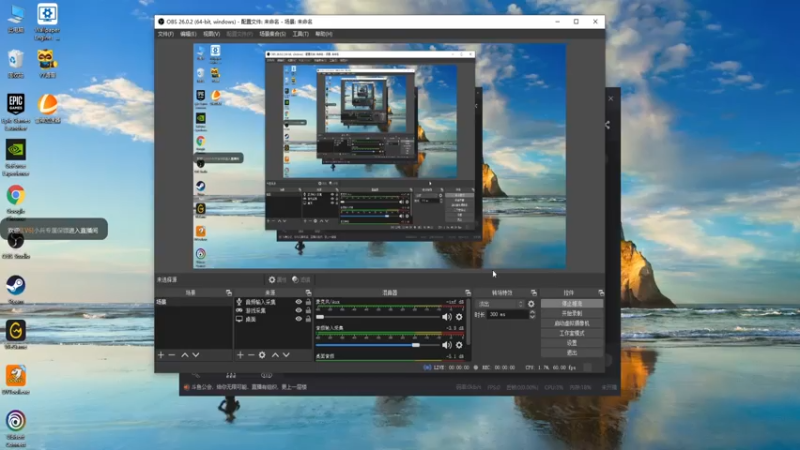The width and height of the screenshot is (800, 450).
Task: Open settings gear for 音频输入采集 mixer channel
Action: (x=459, y=345)
